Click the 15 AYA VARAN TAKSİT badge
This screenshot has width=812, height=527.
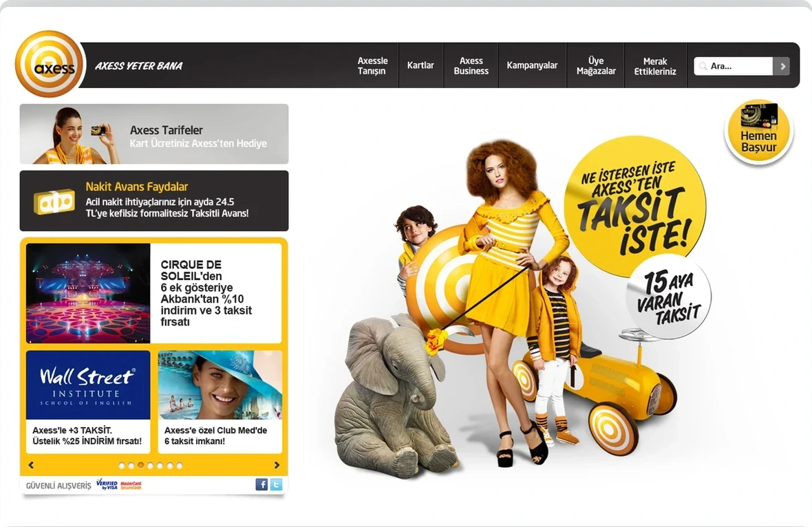[x=668, y=297]
